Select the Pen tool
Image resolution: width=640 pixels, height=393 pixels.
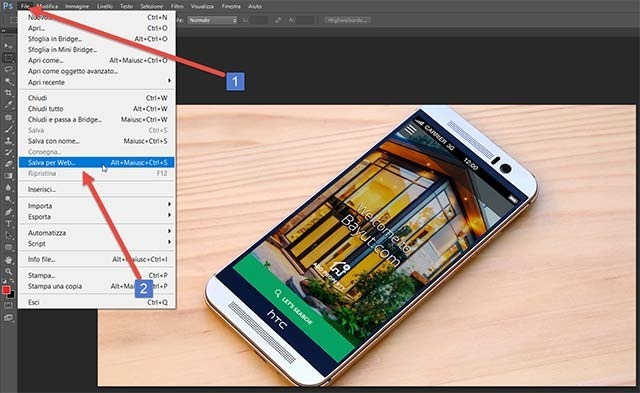point(8,212)
